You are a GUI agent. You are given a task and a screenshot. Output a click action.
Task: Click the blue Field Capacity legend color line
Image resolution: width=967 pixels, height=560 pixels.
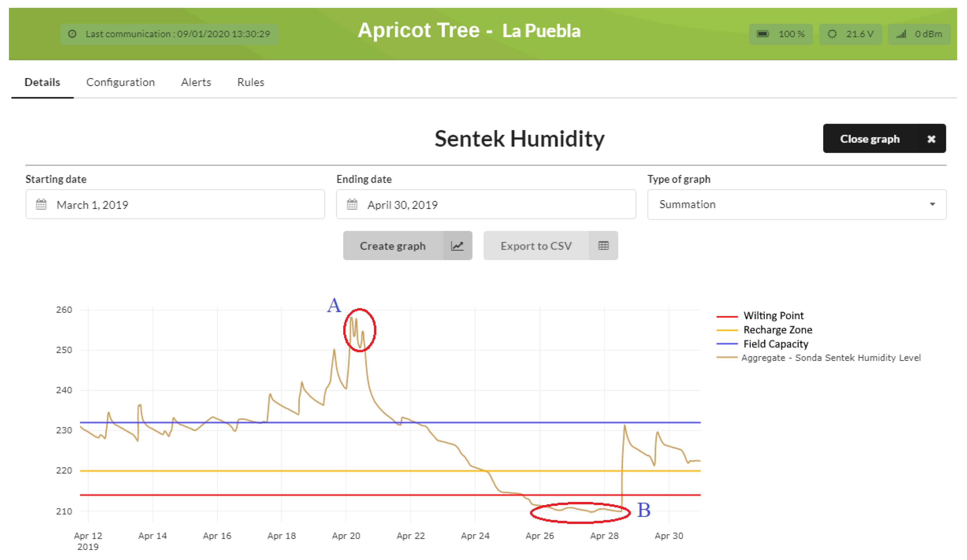pos(727,344)
